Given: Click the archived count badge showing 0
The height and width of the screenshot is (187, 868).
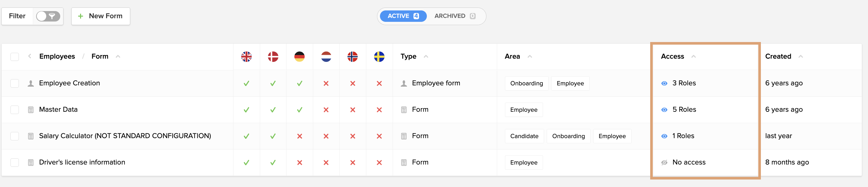Looking at the screenshot, I should tap(472, 16).
